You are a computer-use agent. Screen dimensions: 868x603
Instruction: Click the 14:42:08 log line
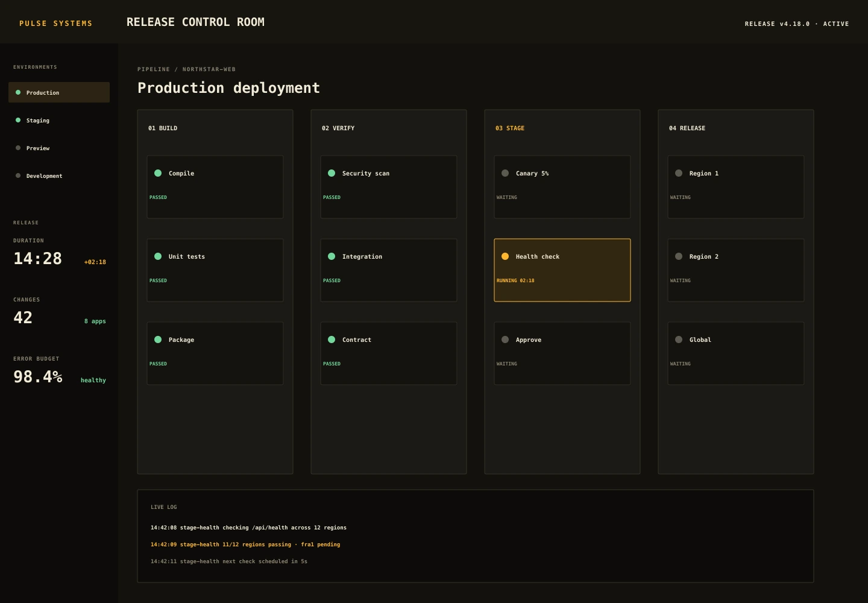point(248,528)
